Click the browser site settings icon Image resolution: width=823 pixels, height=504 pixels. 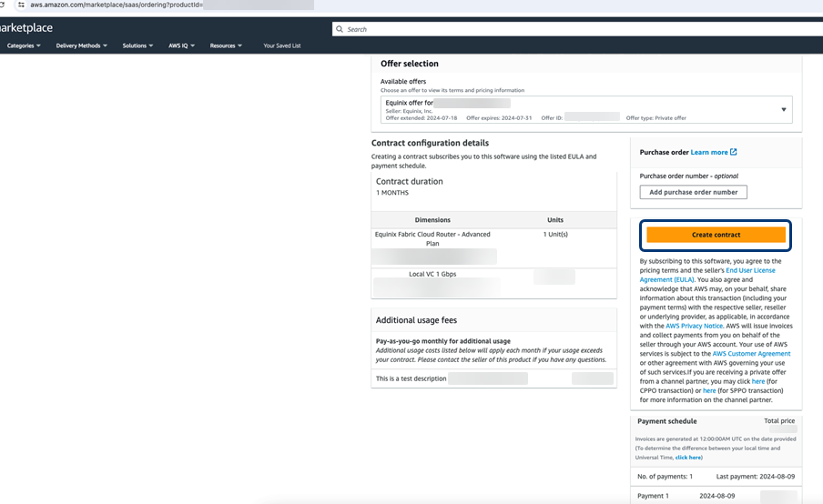pos(21,5)
